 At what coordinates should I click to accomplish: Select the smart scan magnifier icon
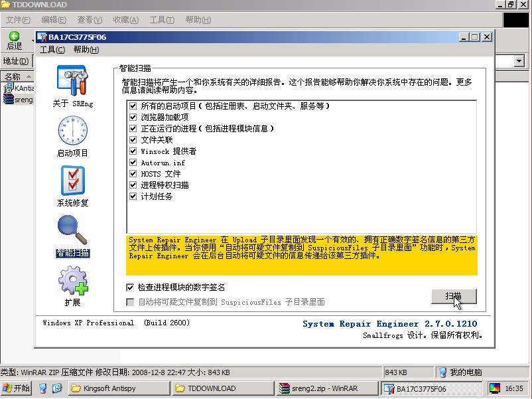tap(72, 230)
